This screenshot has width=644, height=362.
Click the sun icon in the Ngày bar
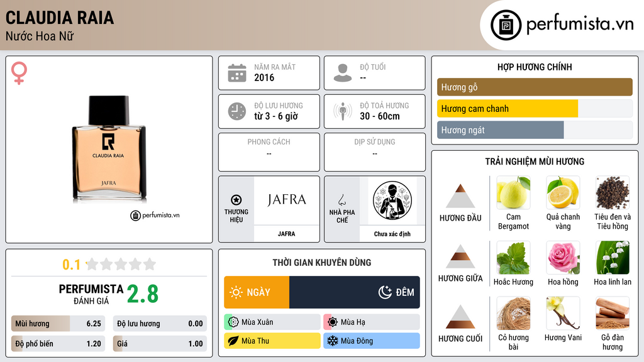coord(236,292)
